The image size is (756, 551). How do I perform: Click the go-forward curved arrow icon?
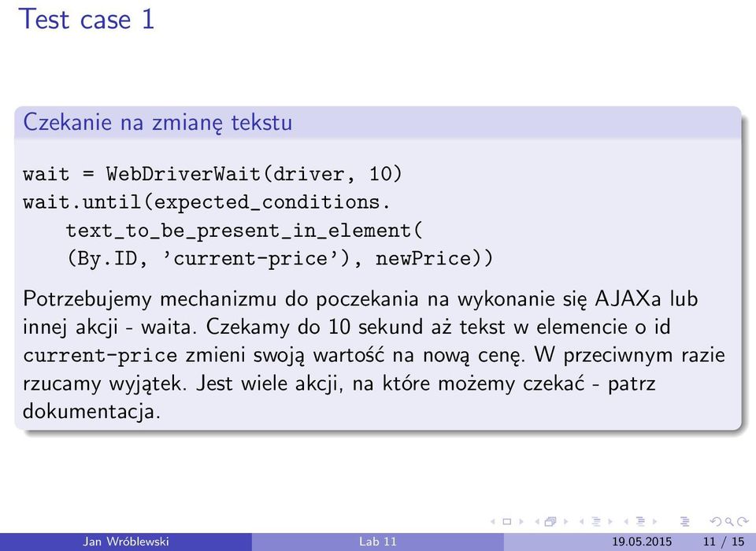click(743, 522)
